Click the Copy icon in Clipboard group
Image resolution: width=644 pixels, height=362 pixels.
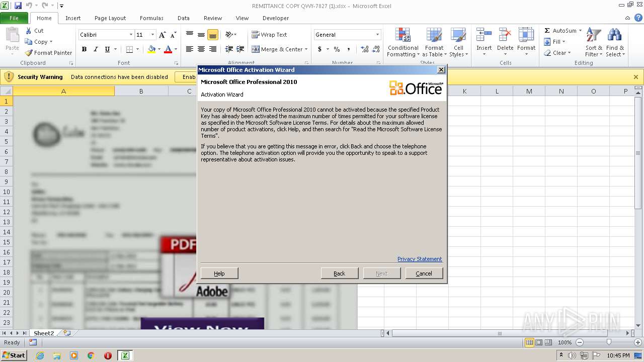28,42
